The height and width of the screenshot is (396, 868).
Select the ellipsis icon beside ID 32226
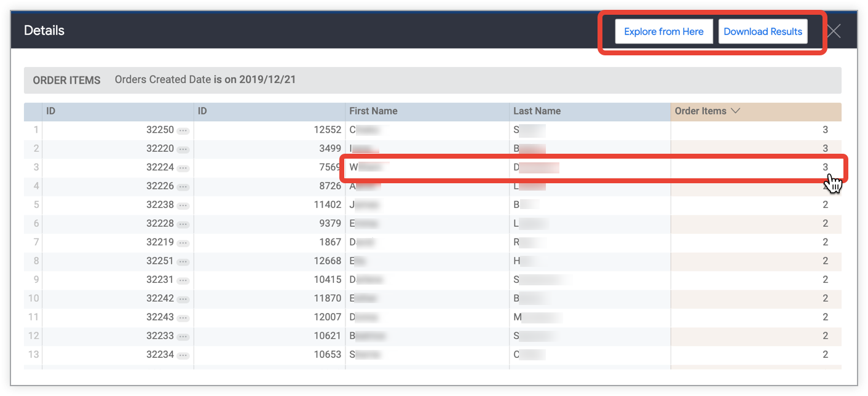click(184, 186)
